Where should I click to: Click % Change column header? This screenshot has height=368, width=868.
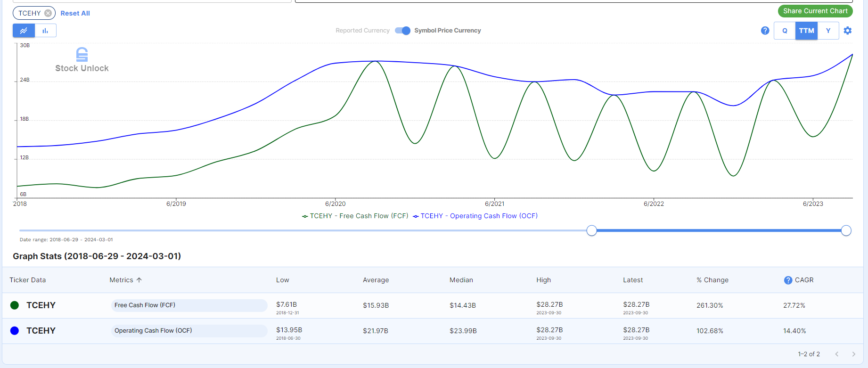click(712, 280)
